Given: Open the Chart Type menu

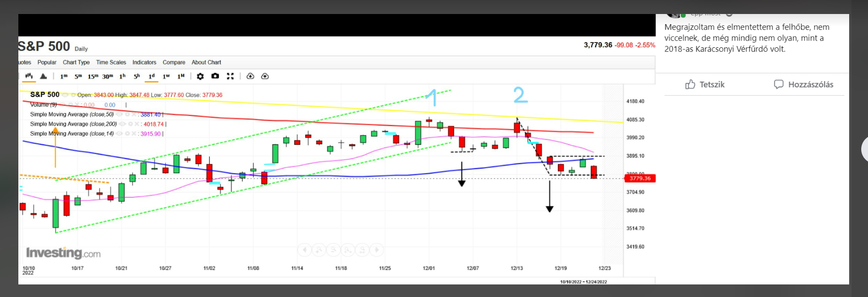Looking at the screenshot, I should 76,62.
